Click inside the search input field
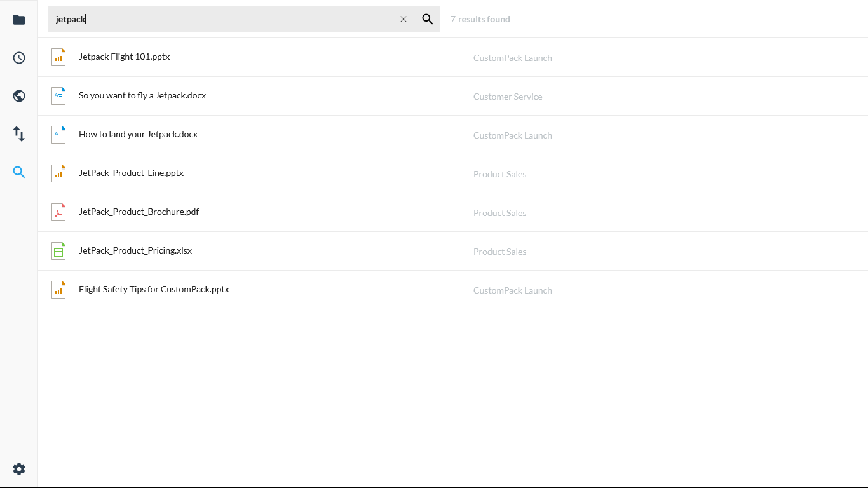868x488 pixels. click(222, 19)
